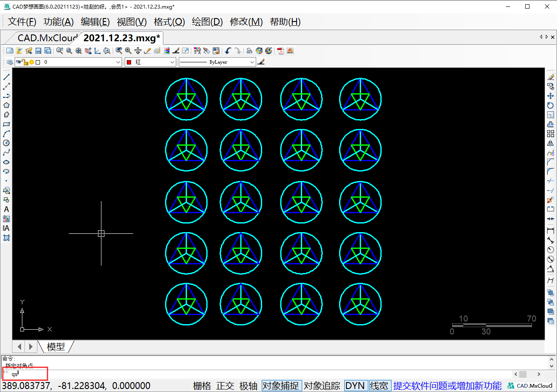Viewport: 557px width, 392px height.
Task: Toggle 对象捕捉 object snap
Action: click(282, 386)
